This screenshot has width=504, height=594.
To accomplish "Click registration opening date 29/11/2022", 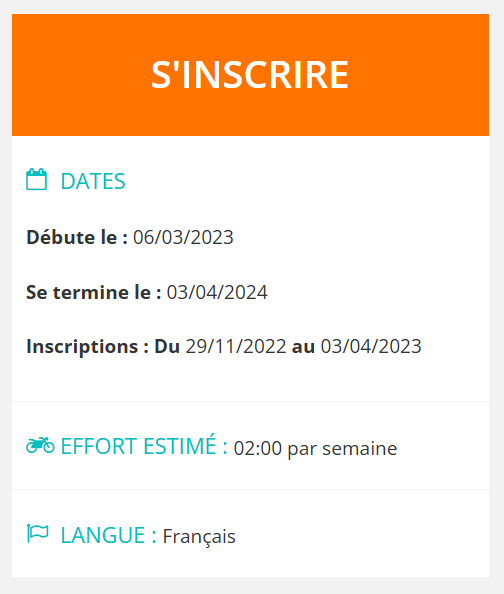I will click(236, 346).
